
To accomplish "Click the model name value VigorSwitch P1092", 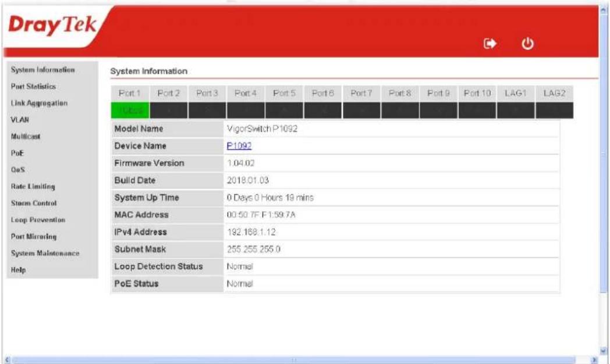I will pos(262,129).
